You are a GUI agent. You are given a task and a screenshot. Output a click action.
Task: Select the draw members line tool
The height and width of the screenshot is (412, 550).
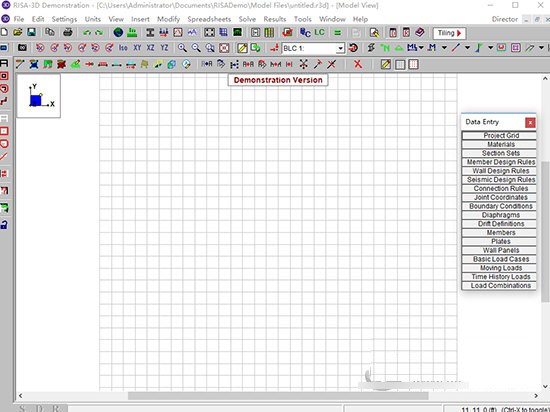20,64
